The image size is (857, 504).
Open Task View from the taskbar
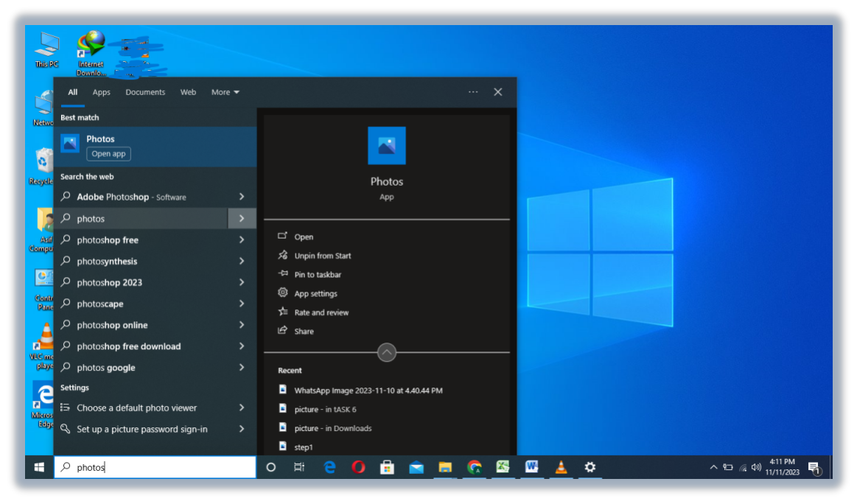pyautogui.click(x=299, y=467)
